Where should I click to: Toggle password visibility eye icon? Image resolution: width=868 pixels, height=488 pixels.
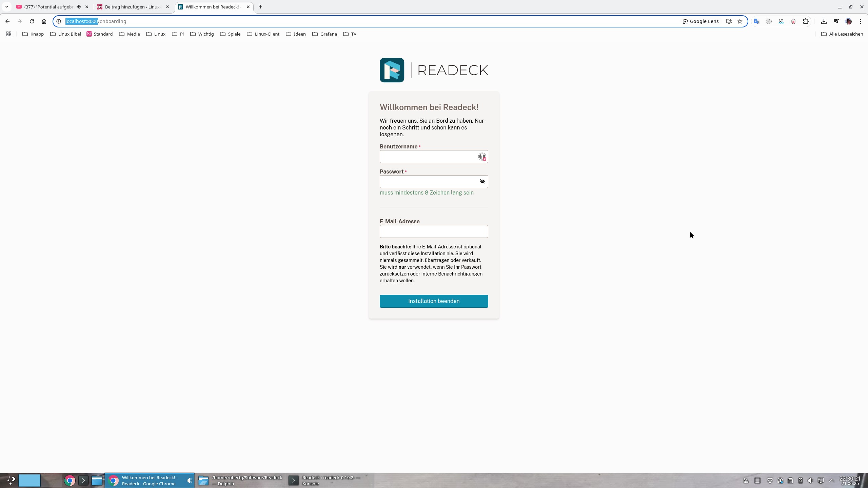(x=482, y=182)
